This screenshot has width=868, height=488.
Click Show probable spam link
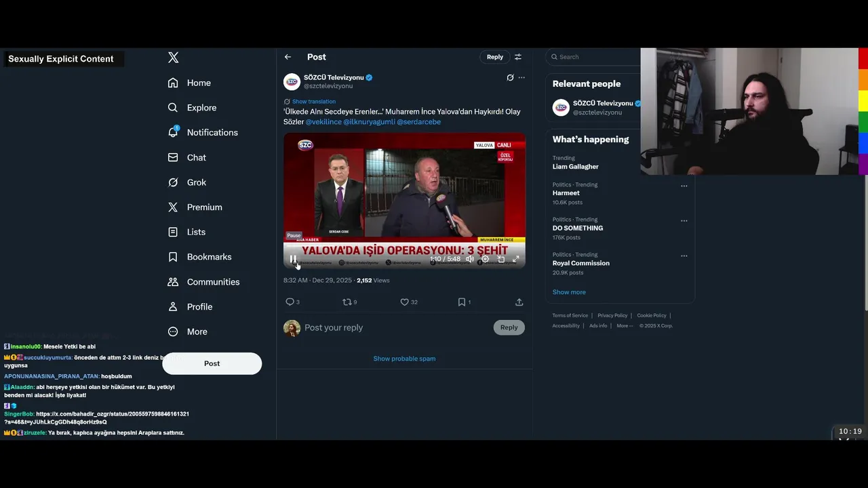404,359
